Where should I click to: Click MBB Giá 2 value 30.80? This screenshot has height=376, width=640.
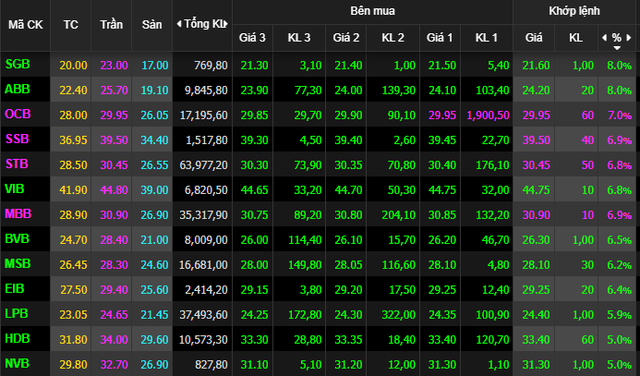(x=348, y=215)
